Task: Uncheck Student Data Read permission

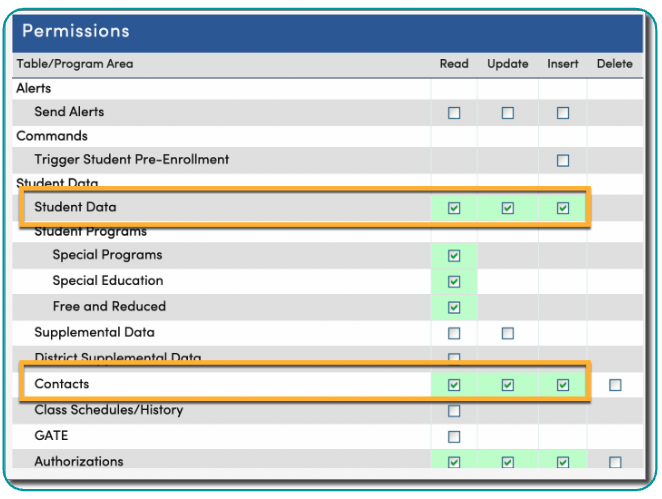Action: 454,208
